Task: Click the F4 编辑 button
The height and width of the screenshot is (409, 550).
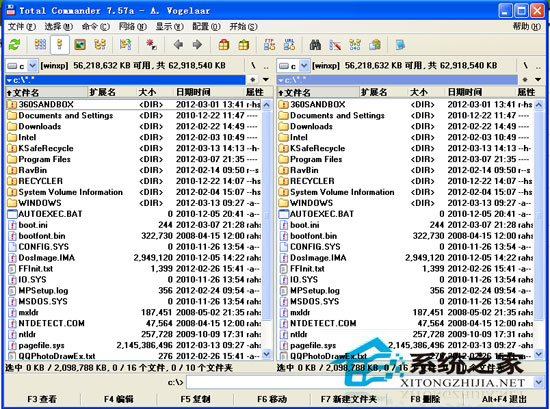Action: pos(119,399)
